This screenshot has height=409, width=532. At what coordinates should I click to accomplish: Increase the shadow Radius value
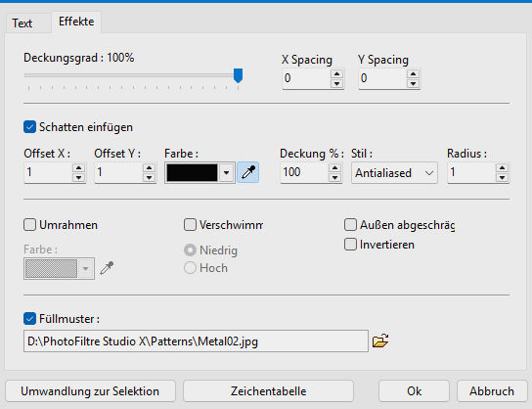click(502, 167)
